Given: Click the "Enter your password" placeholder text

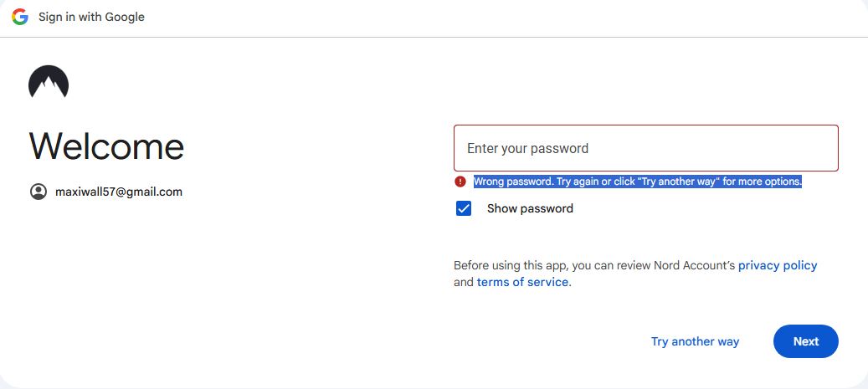Looking at the screenshot, I should [527, 148].
